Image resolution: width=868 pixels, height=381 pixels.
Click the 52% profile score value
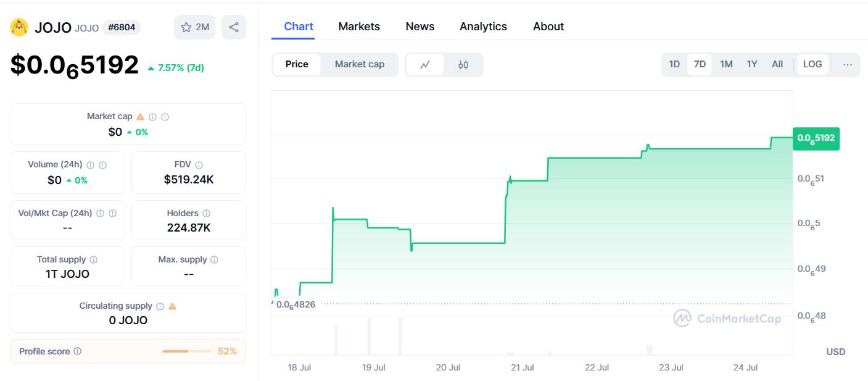coord(227,351)
